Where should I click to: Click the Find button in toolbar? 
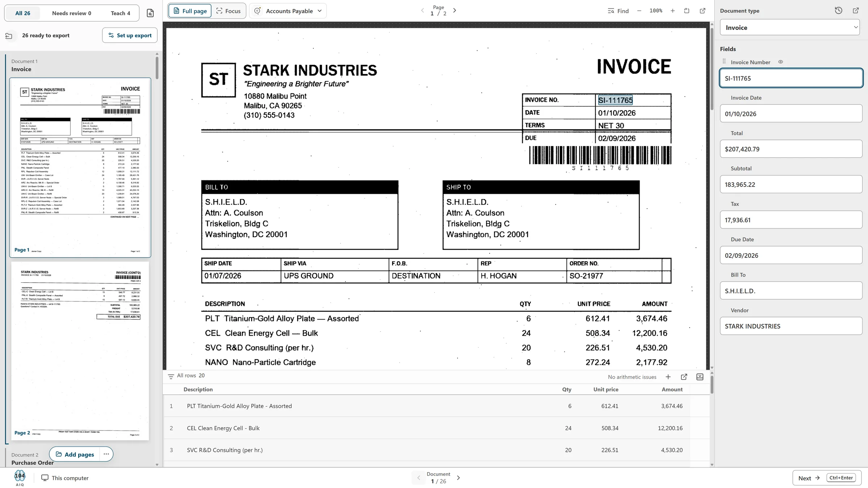click(x=618, y=11)
